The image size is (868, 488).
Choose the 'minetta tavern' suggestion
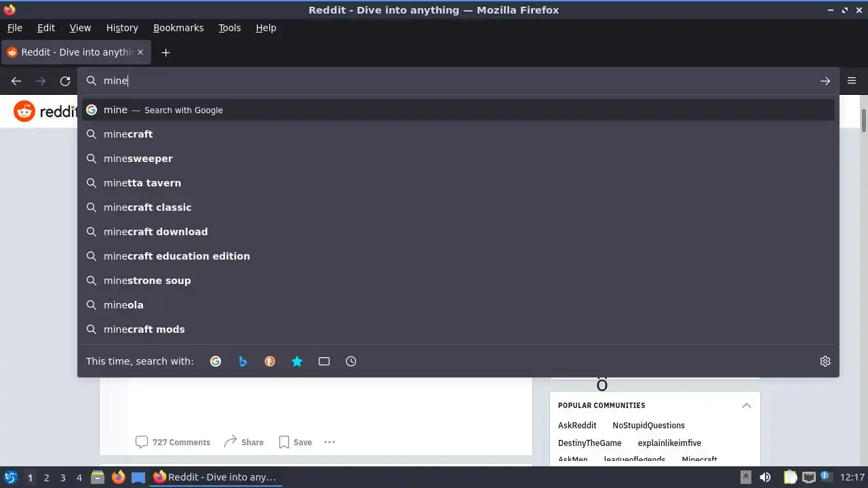[x=458, y=183]
